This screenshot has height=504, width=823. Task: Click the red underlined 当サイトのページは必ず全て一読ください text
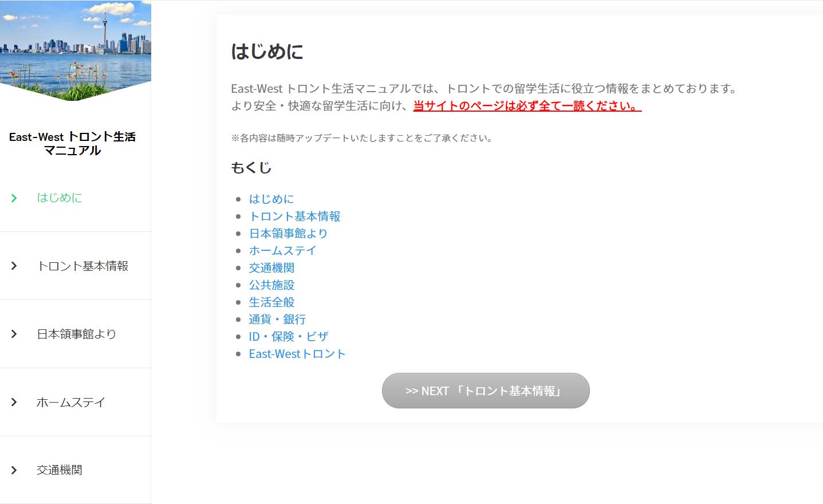coord(527,106)
